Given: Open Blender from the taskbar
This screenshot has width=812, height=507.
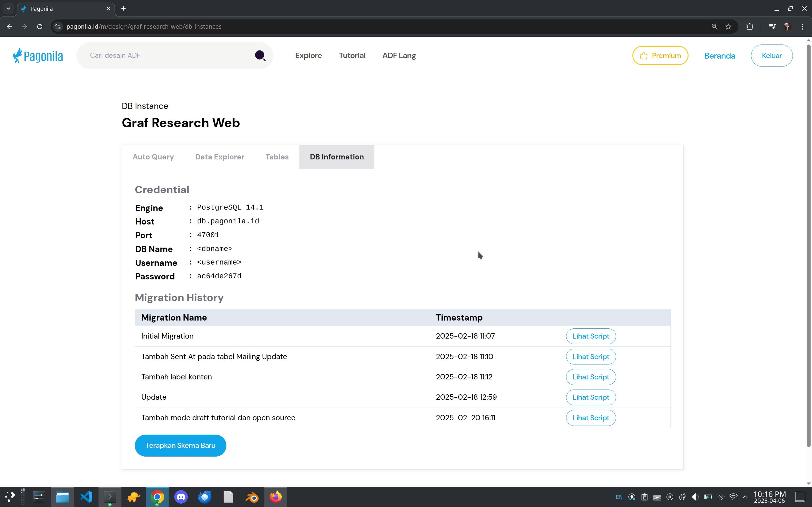Looking at the screenshot, I should (x=252, y=497).
